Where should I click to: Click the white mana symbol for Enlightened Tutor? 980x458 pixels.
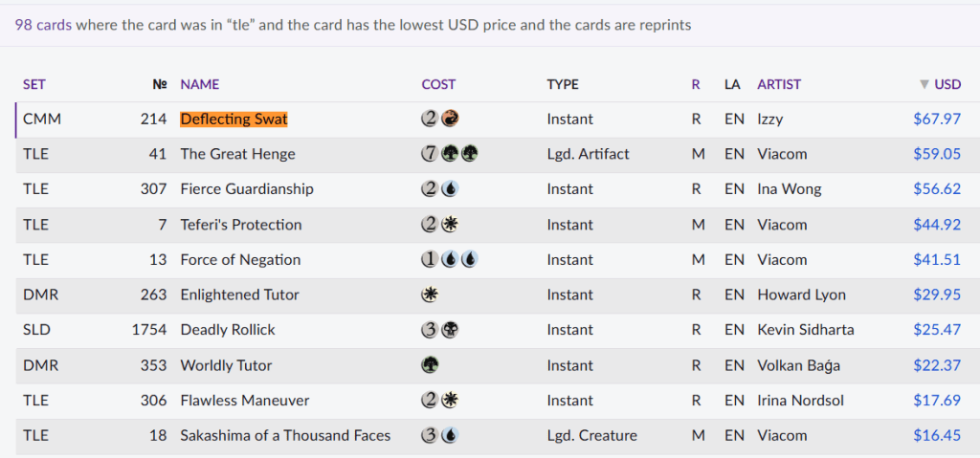click(431, 294)
